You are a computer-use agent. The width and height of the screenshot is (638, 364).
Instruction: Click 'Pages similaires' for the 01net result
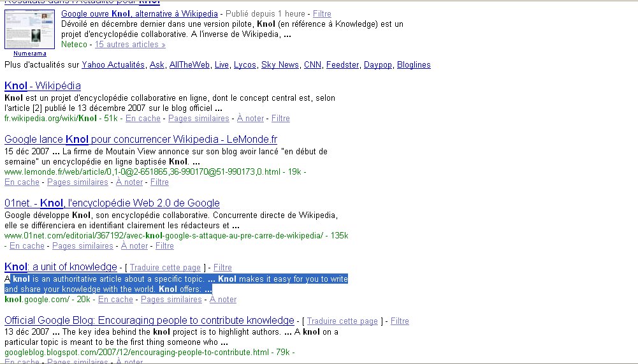tap(83, 246)
